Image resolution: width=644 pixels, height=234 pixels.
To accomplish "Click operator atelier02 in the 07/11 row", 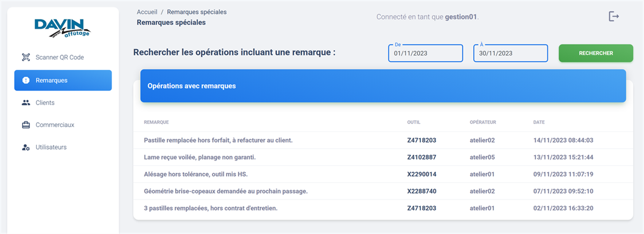I will tap(482, 191).
